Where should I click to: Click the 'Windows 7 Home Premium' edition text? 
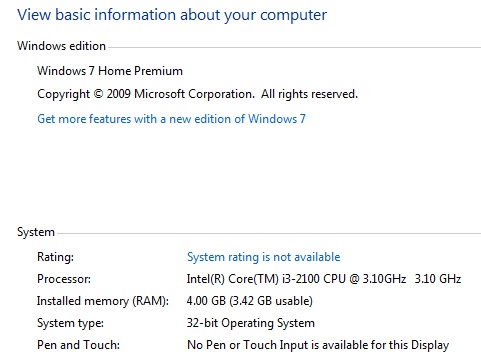coord(110,71)
